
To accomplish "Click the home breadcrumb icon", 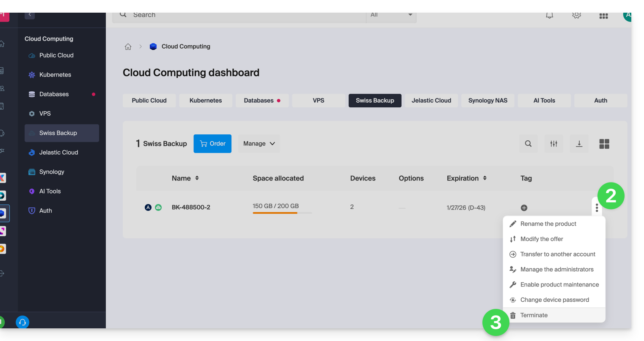I will point(128,47).
